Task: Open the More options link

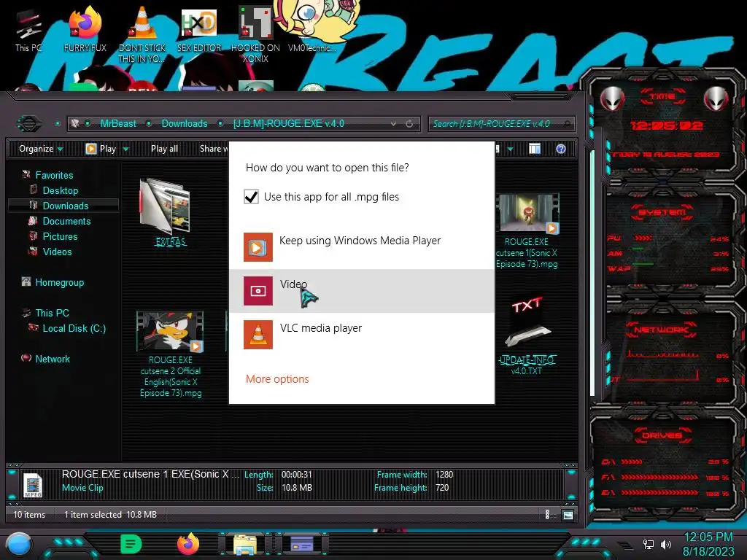Action: 277,379
